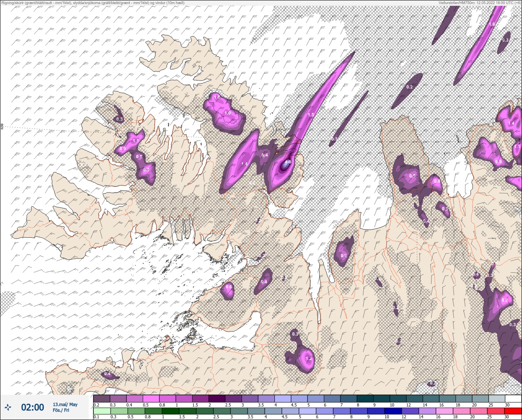Viewport: 522px width, 420px height.
Task: Click the 0.6 value on the southwest peninsula
Action: click(x=229, y=287)
